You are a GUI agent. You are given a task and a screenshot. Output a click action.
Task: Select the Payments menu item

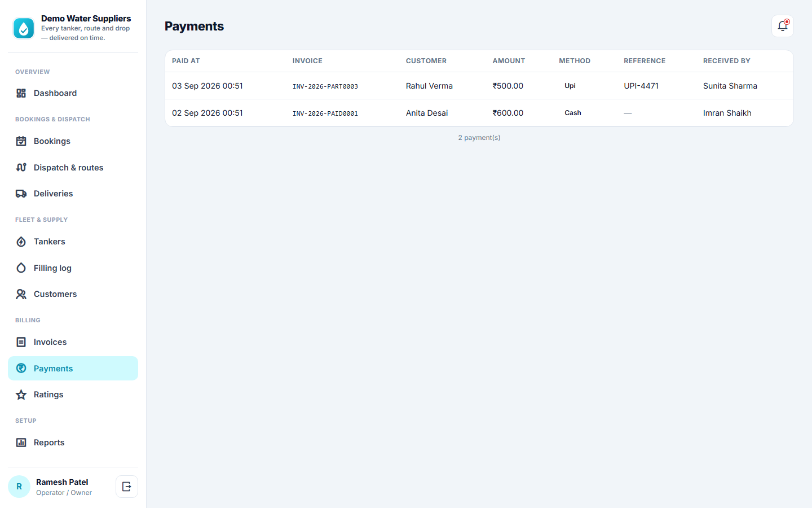point(73,369)
